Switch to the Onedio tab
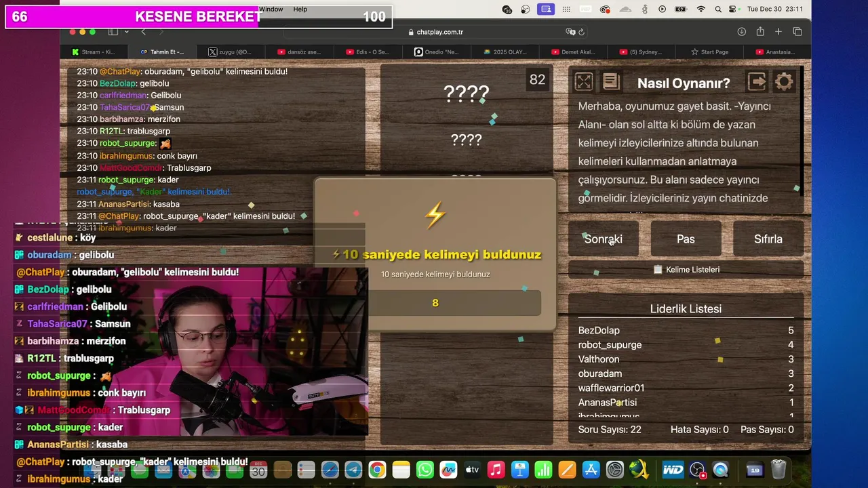868x488 pixels. 436,52
